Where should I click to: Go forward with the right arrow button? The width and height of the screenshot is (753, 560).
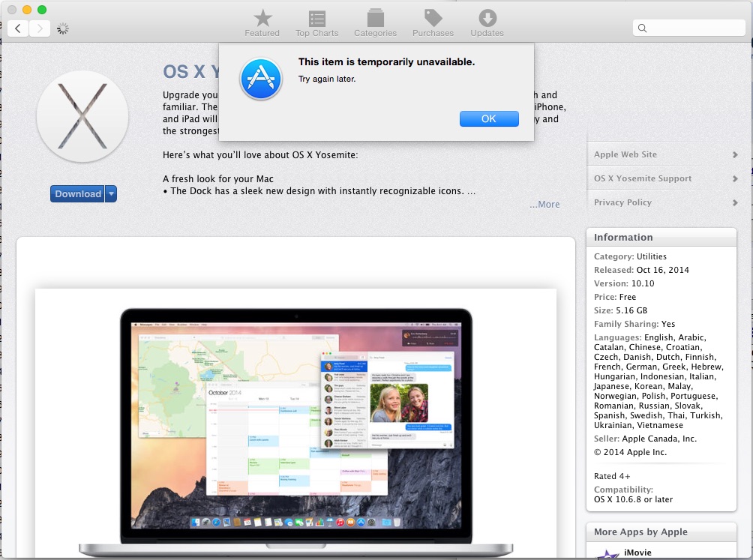click(40, 28)
